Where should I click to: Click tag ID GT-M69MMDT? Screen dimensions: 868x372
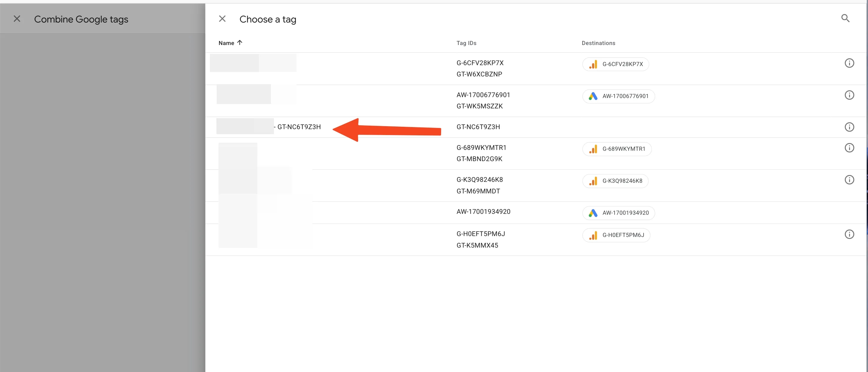tap(478, 191)
